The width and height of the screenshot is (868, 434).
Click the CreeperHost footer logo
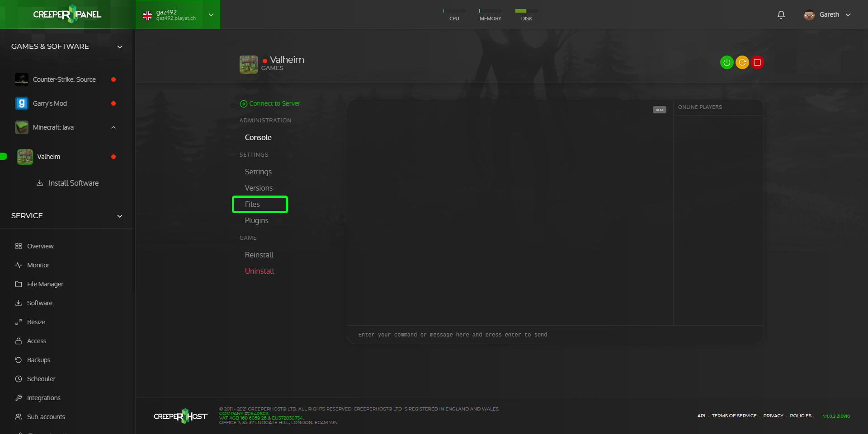181,416
